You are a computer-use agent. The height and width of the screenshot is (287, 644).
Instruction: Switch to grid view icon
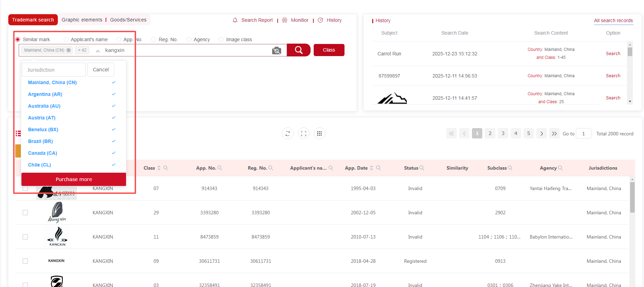tap(319, 134)
